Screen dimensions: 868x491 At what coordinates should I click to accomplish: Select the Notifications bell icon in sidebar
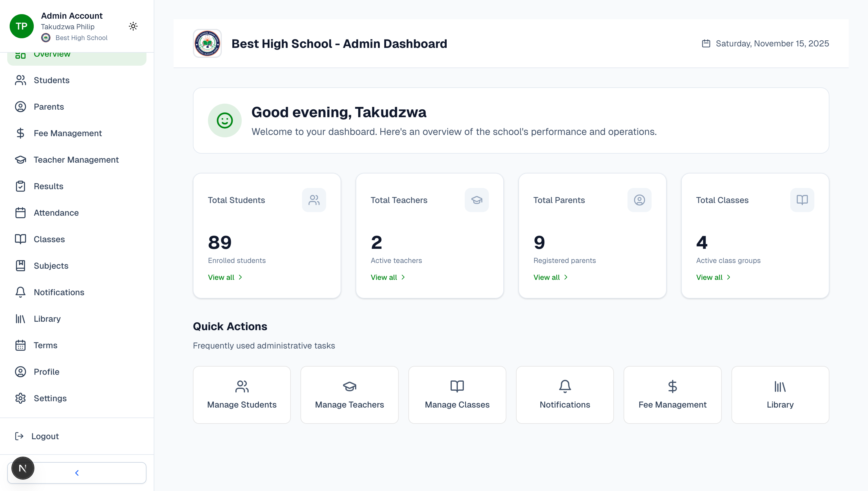coord(20,292)
